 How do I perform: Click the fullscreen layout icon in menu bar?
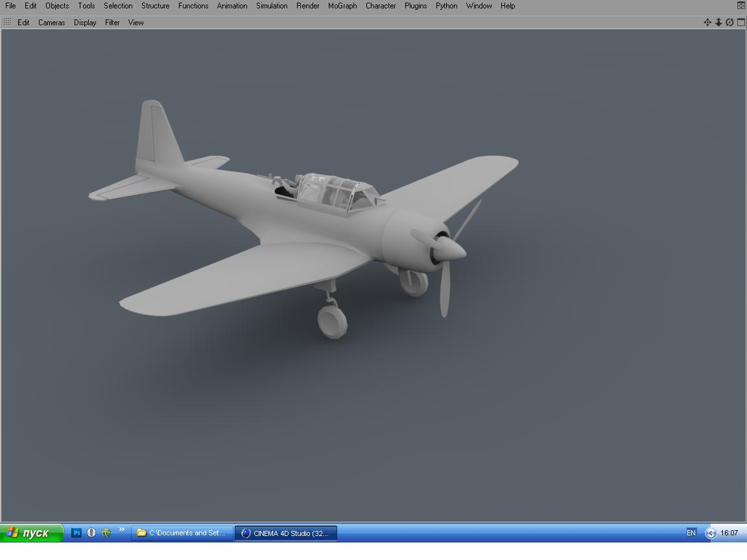click(x=741, y=6)
